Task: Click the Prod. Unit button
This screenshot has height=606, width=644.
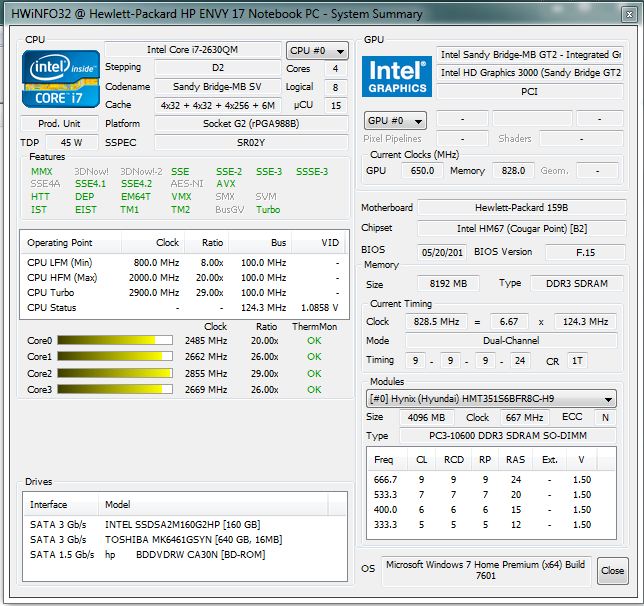Action: point(60,124)
